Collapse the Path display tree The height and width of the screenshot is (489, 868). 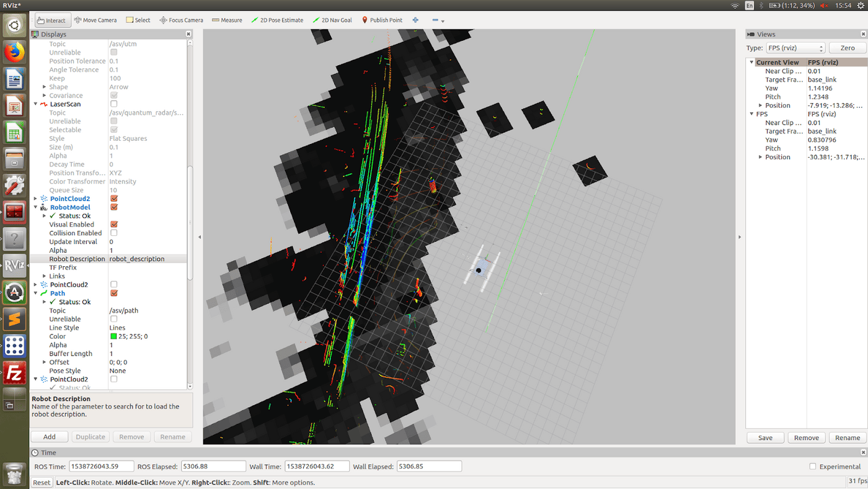36,294
